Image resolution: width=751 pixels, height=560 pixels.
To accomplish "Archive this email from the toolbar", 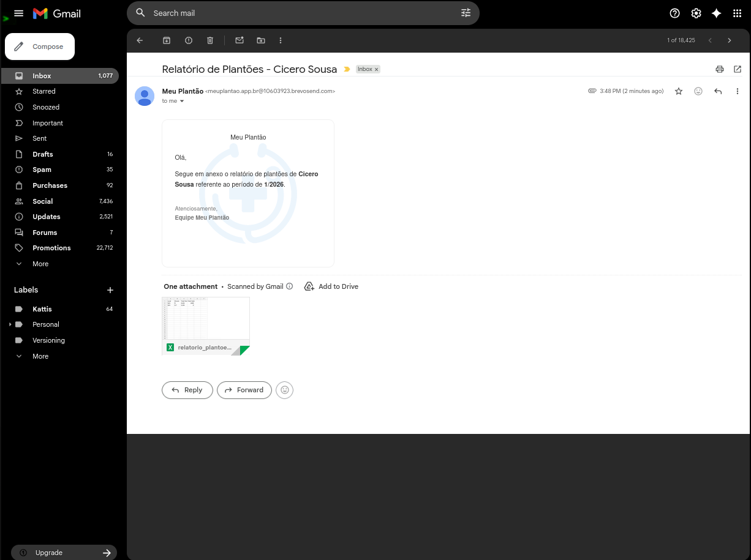I will 166,40.
